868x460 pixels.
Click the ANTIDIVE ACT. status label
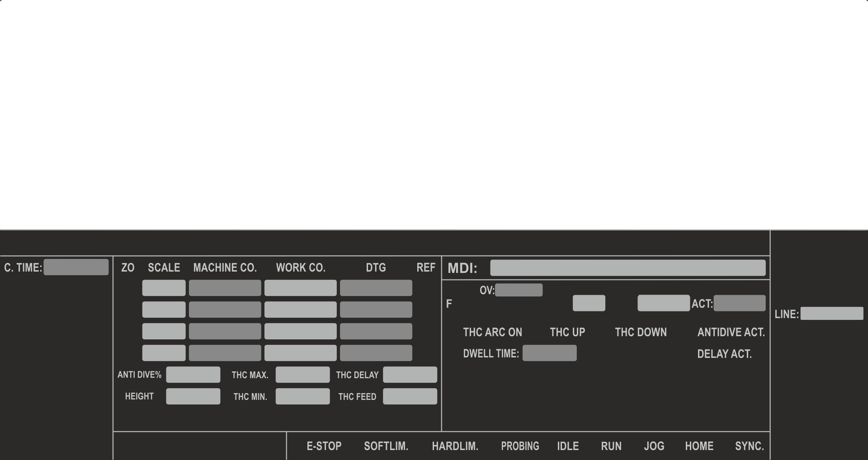point(731,332)
